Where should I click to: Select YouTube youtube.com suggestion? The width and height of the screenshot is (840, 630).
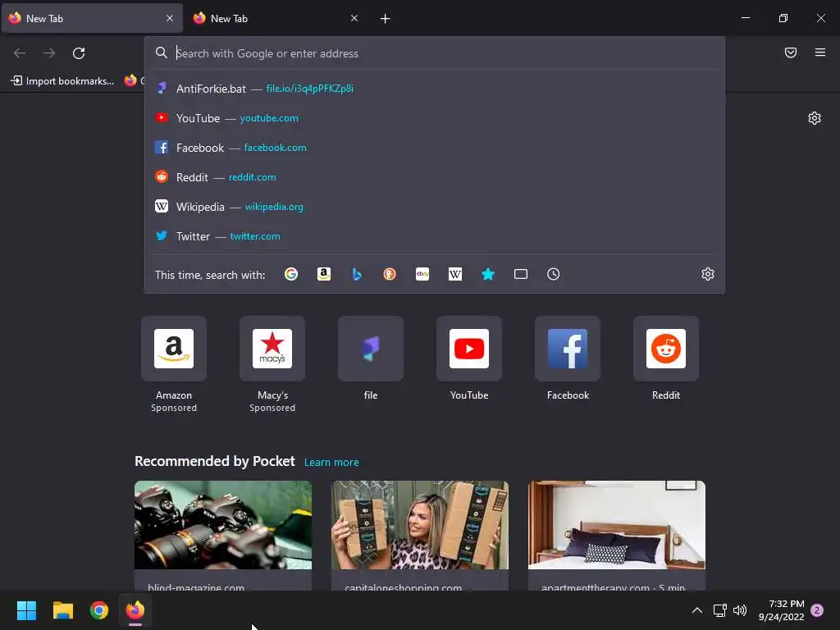point(435,118)
